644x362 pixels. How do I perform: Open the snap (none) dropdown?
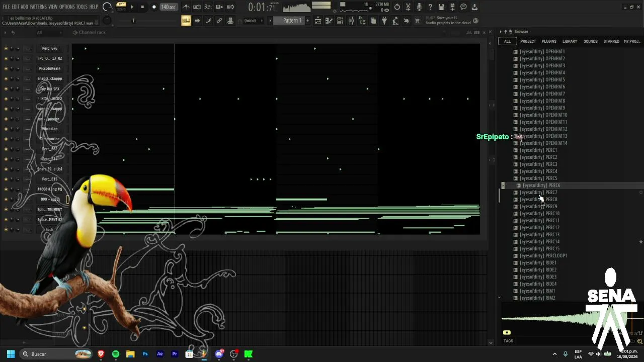[x=253, y=21]
